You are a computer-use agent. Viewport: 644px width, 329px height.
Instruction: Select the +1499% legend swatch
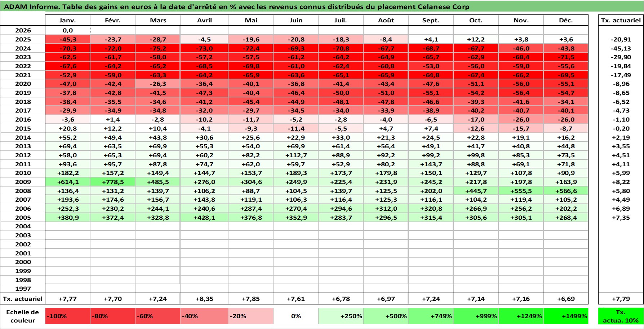(x=566, y=316)
